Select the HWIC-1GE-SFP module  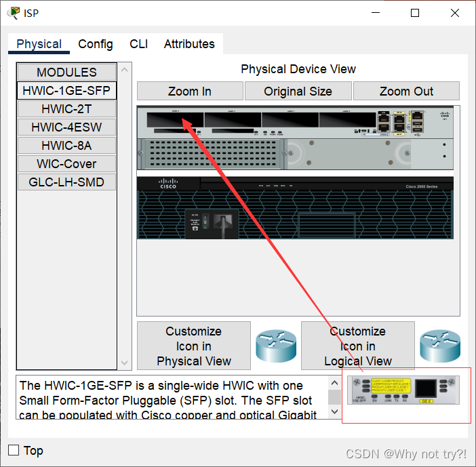point(66,91)
